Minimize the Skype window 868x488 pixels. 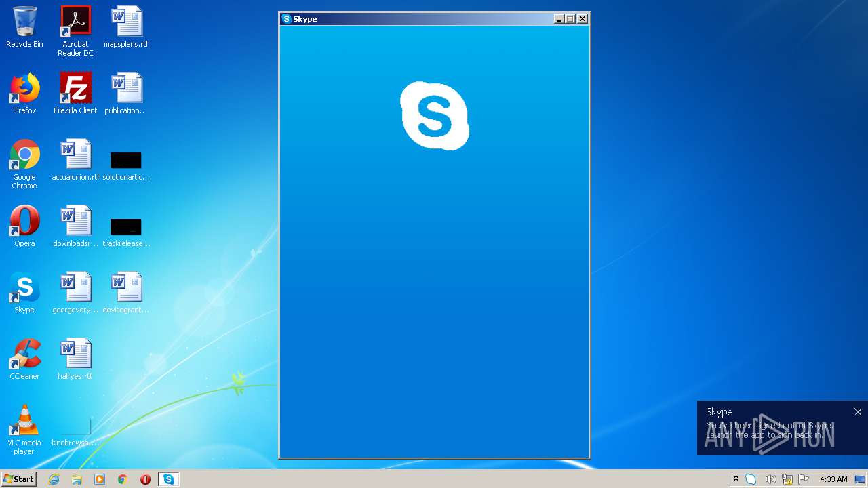coord(559,19)
